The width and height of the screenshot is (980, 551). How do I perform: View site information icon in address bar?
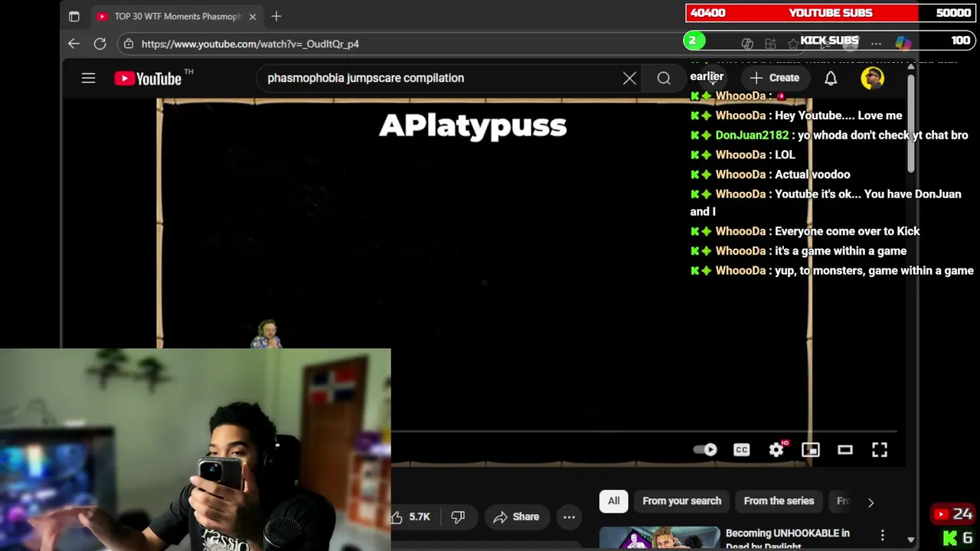click(129, 44)
